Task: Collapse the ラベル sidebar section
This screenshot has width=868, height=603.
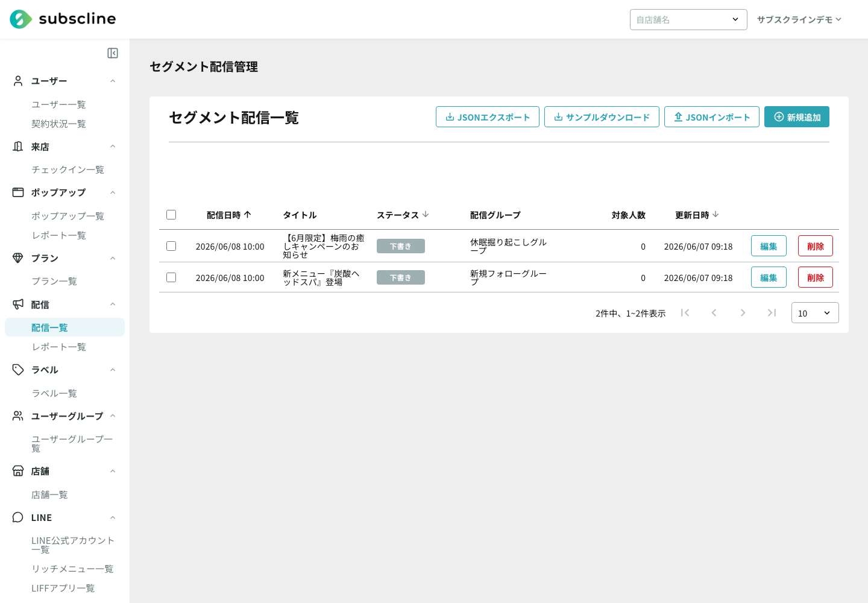Action: (x=113, y=370)
